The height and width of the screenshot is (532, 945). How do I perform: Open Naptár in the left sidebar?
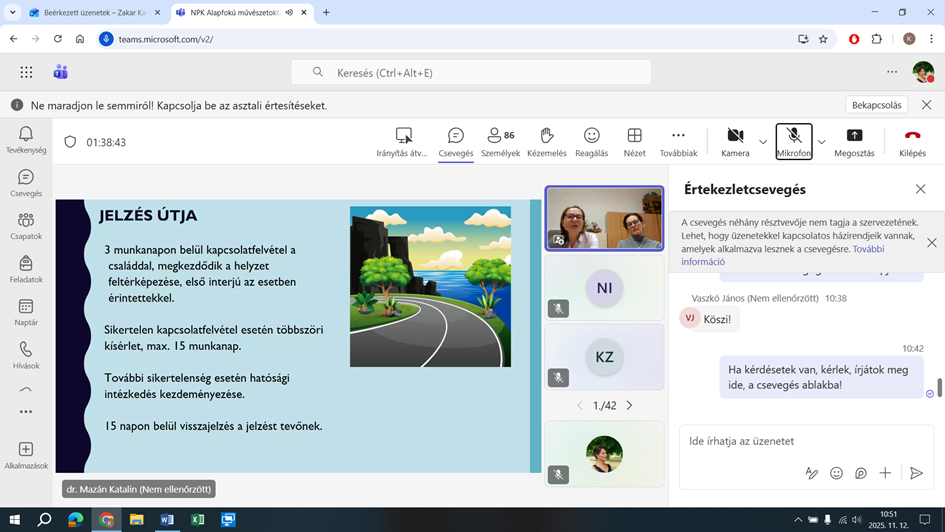(26, 312)
